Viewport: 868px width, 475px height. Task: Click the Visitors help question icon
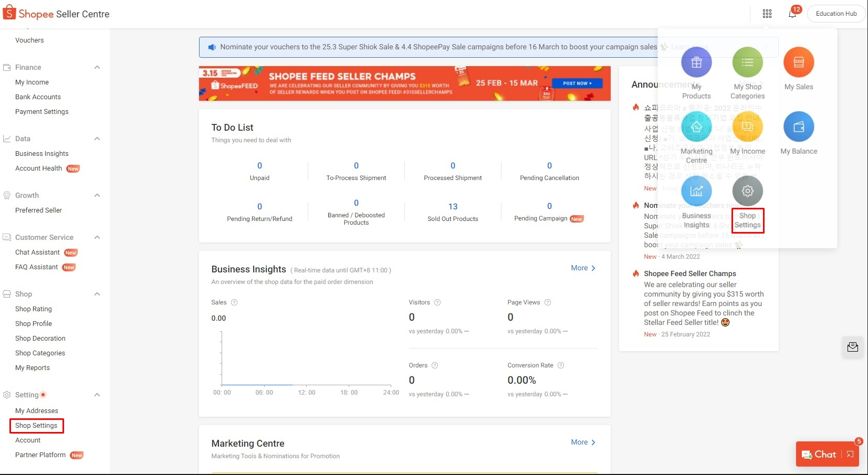tap(437, 302)
